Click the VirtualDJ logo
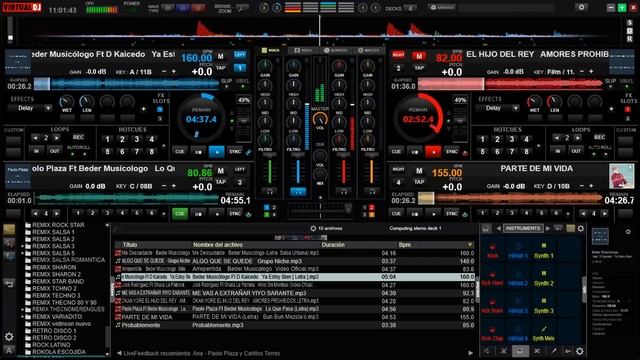This screenshot has width=640, height=360. pyautogui.click(x=22, y=7)
